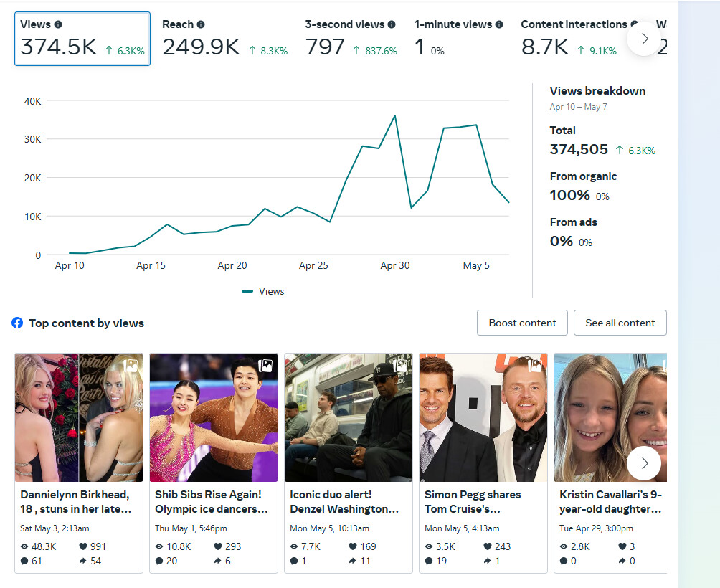This screenshot has height=588, width=720.
Task: Click the info icon next to Views
Action: point(58,24)
